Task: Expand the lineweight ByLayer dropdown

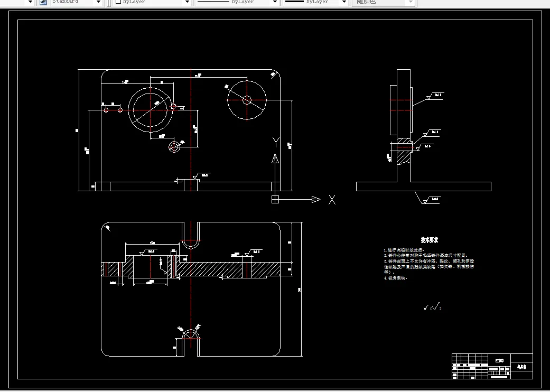Action: (x=344, y=2)
